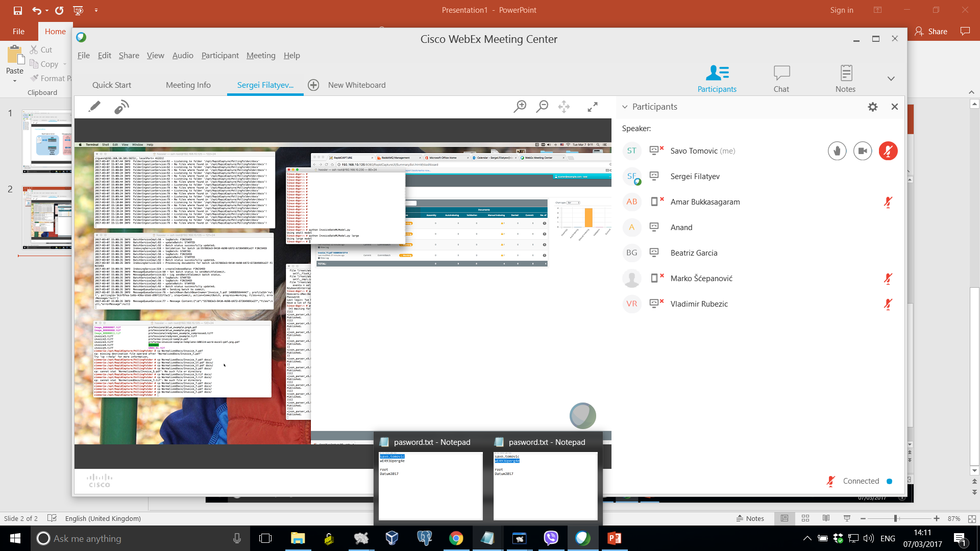980x551 pixels.
Task: Switch to Meeting Info tab
Action: [x=188, y=85]
